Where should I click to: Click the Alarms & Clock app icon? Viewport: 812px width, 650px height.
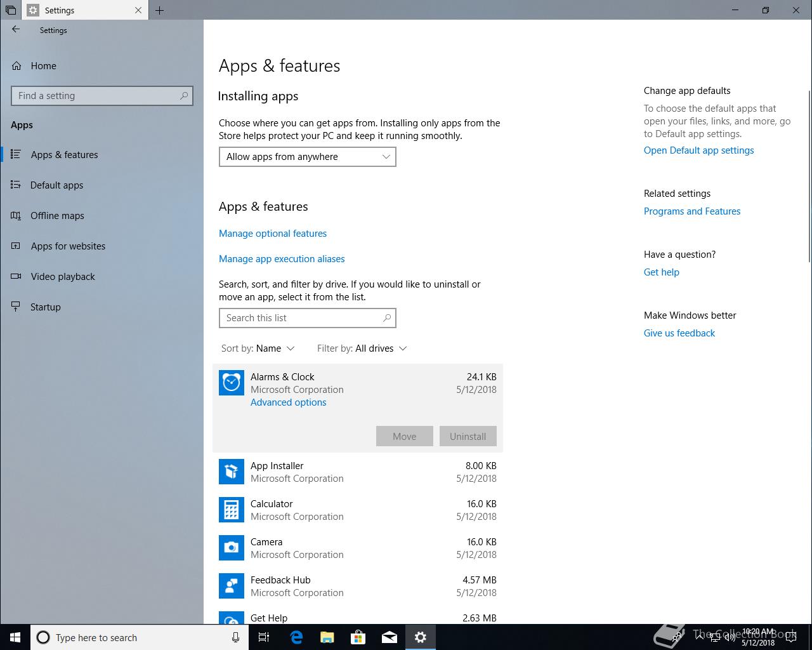tap(232, 383)
